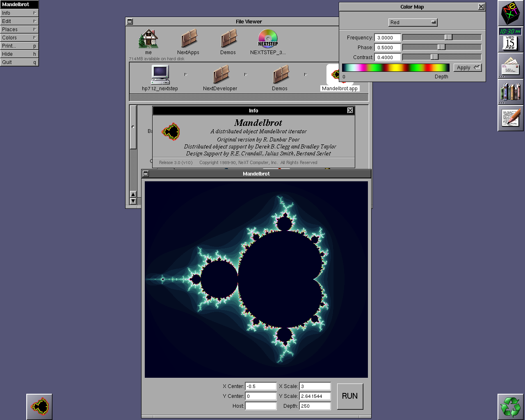Click the color map gradient bar
Screen dimensions: 525x420
point(396,68)
